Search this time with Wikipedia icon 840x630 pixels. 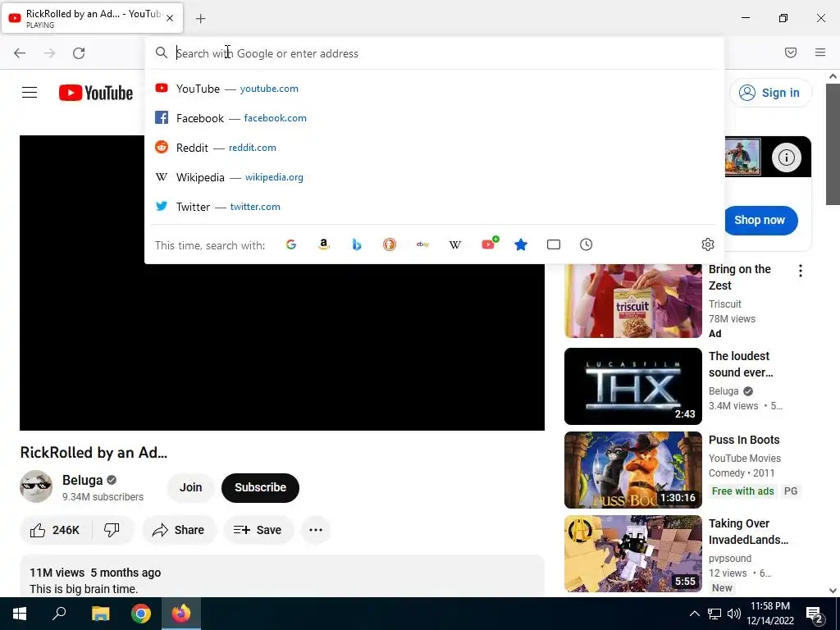(x=455, y=244)
